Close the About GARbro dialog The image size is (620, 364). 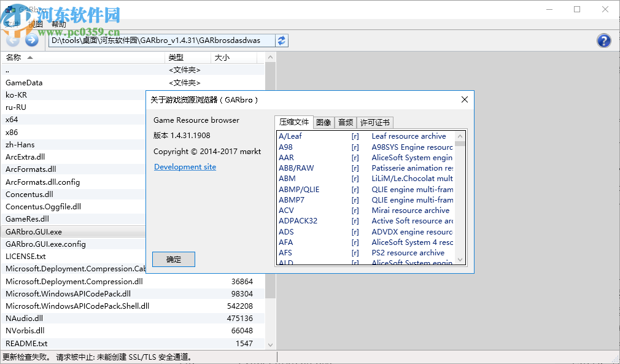465,99
